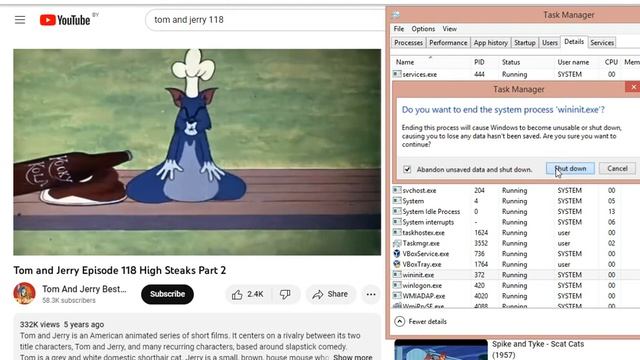
Task: Open Tom And Jerry Best channel avatar
Action: pyautogui.click(x=24, y=293)
